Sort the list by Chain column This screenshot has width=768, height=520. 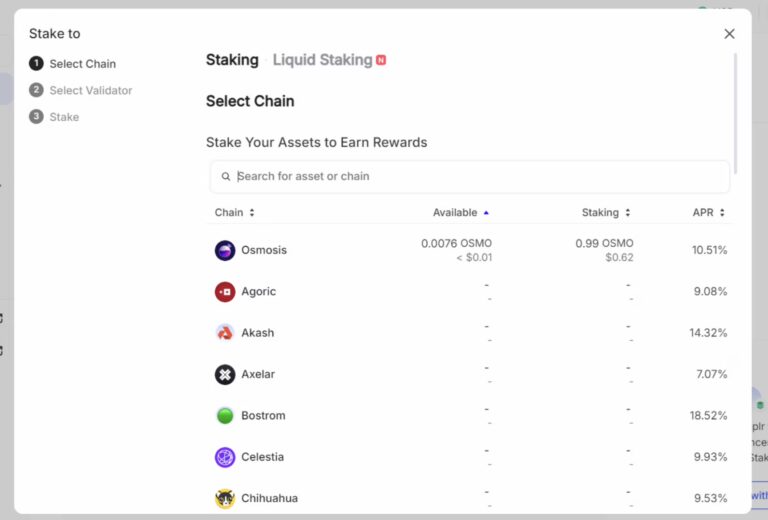[x=235, y=213]
